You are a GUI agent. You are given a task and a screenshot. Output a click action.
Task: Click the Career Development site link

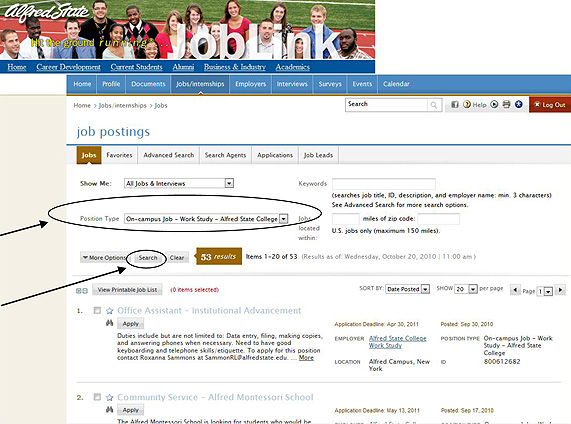pos(68,67)
